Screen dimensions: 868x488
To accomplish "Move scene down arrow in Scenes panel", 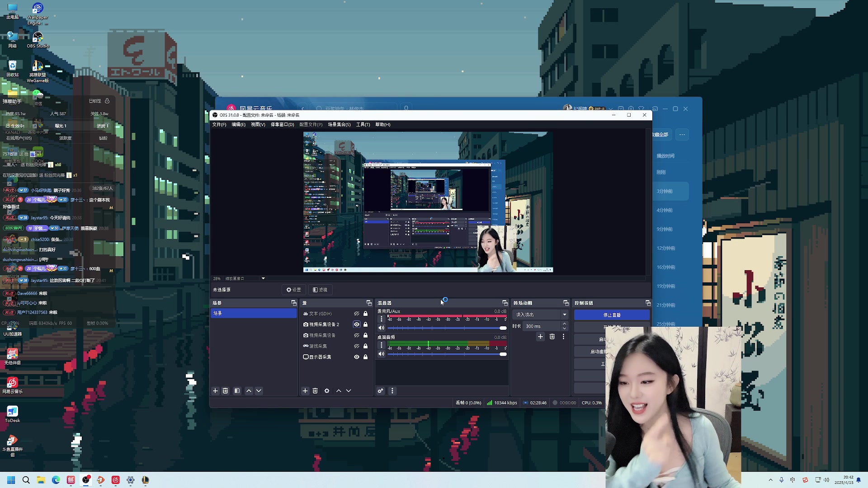I will [x=259, y=391].
